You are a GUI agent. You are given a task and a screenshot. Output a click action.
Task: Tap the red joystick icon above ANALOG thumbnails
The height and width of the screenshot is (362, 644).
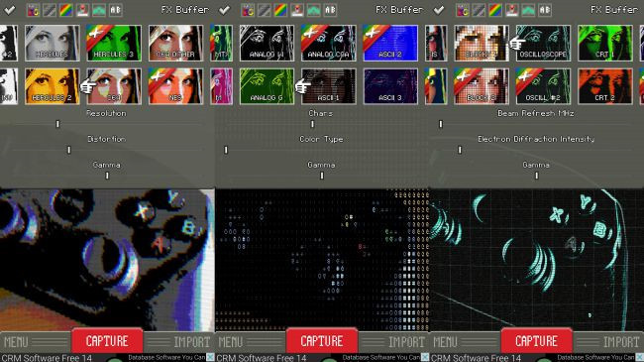pos(297,10)
